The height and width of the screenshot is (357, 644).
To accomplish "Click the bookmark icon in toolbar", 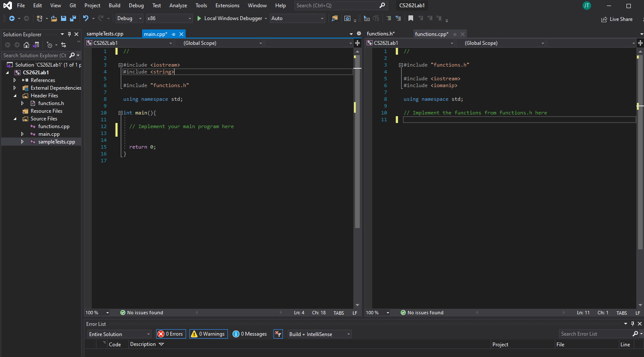I will pyautogui.click(x=411, y=18).
